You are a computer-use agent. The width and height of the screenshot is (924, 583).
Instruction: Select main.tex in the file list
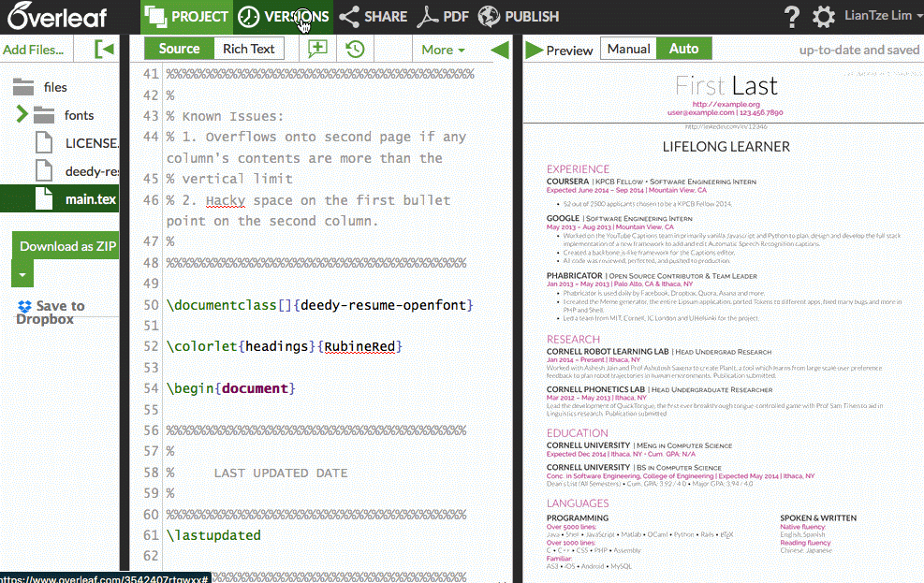coord(89,198)
